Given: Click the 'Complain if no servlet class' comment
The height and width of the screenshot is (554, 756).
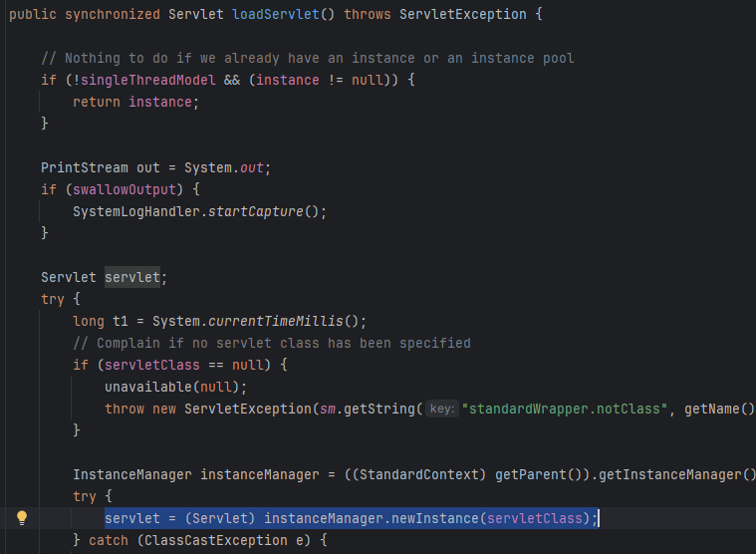Looking at the screenshot, I should pyautogui.click(x=271, y=343).
